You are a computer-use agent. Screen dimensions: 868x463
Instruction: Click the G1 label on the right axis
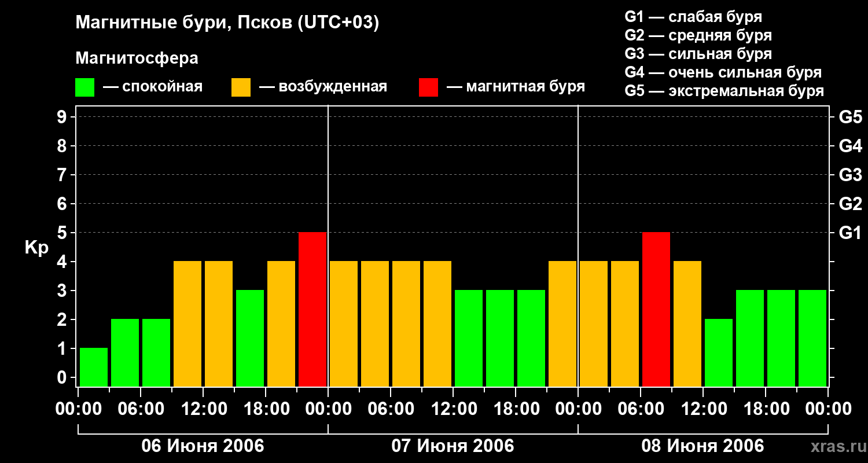click(850, 233)
